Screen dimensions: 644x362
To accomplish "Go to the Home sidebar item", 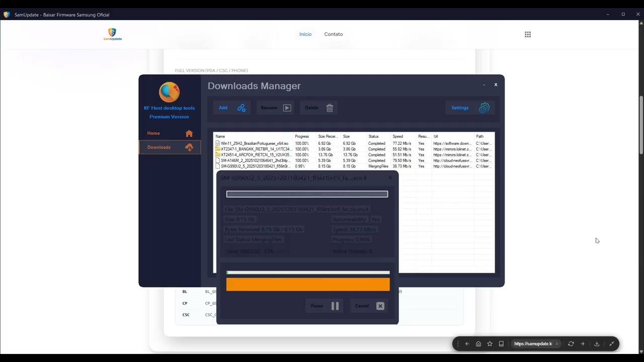I will click(170, 133).
